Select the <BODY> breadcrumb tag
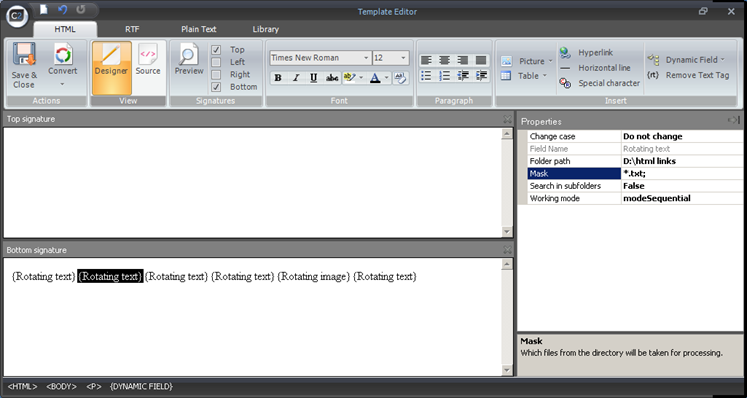This screenshot has height=398, width=747. 61,387
